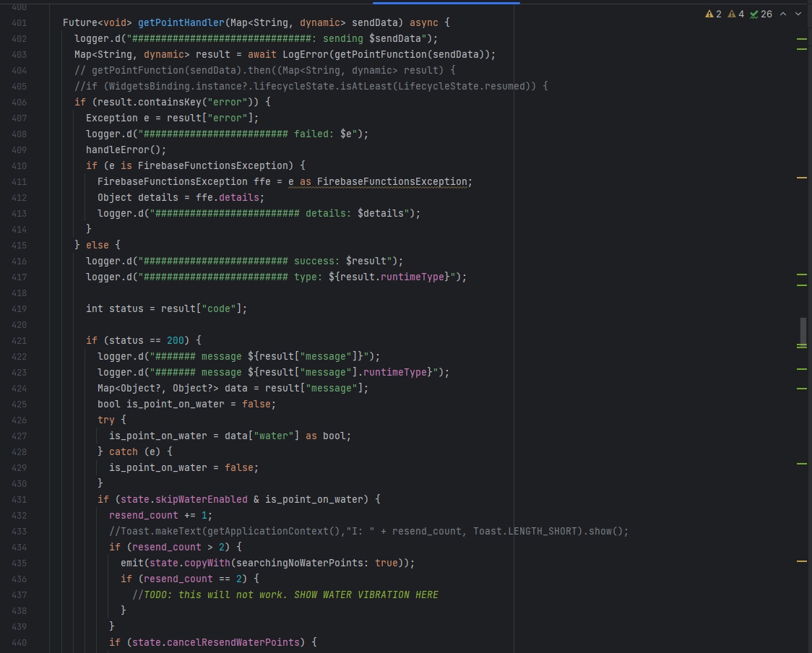Click the TODO water vibration comment
Viewport: 812px width, 653px height.
285,595
